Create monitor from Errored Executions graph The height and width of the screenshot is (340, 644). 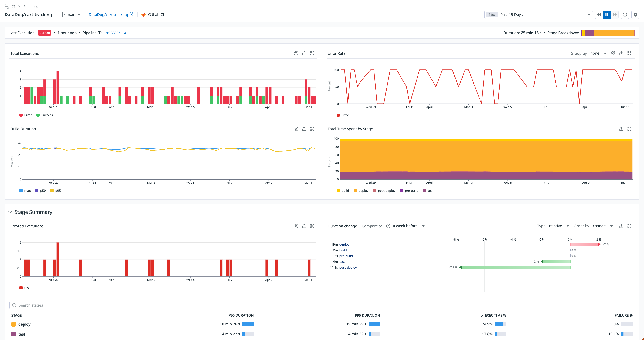(x=296, y=226)
